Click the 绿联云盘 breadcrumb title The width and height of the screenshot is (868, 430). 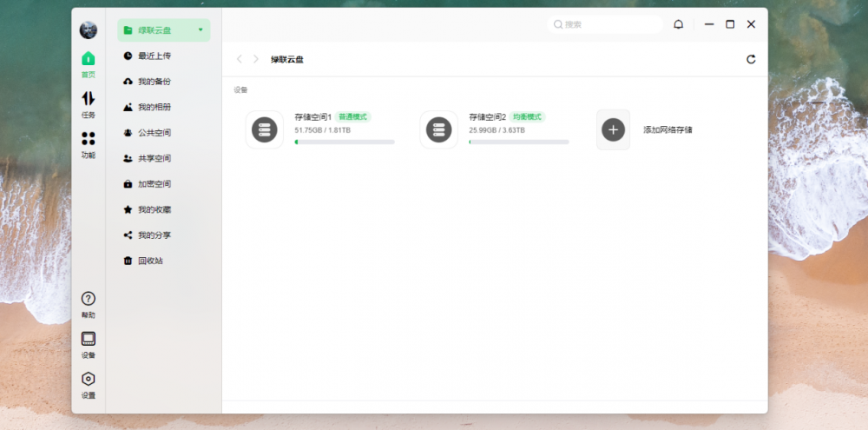[x=286, y=59]
